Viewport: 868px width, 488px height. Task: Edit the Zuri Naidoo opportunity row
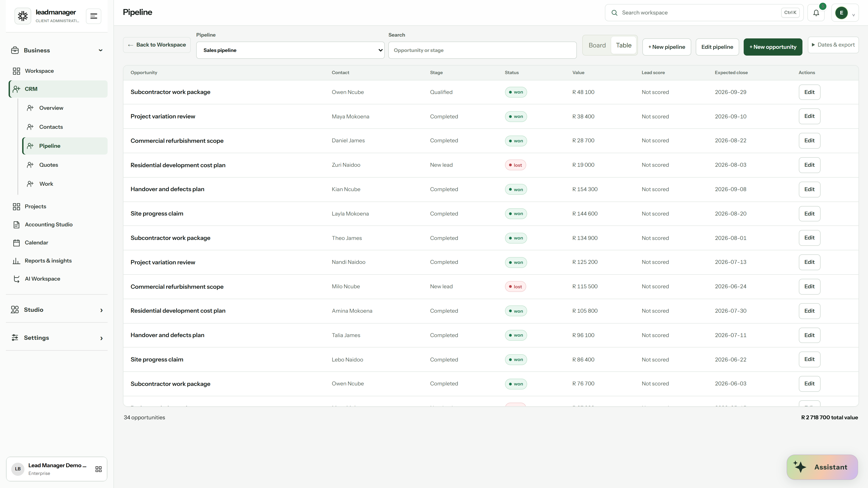(x=809, y=165)
